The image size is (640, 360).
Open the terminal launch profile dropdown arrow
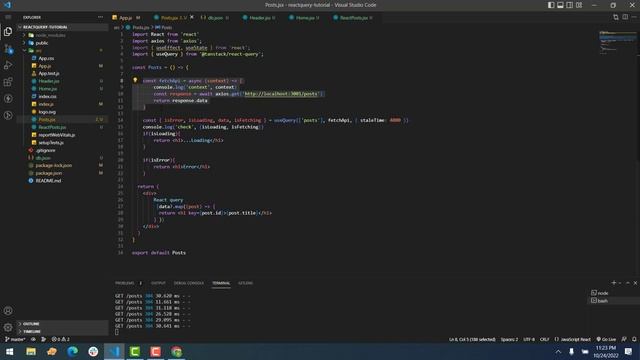click(620, 283)
